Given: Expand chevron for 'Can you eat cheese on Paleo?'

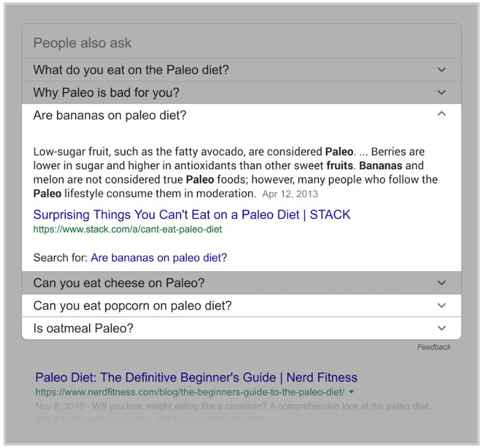Looking at the screenshot, I should 441,283.
